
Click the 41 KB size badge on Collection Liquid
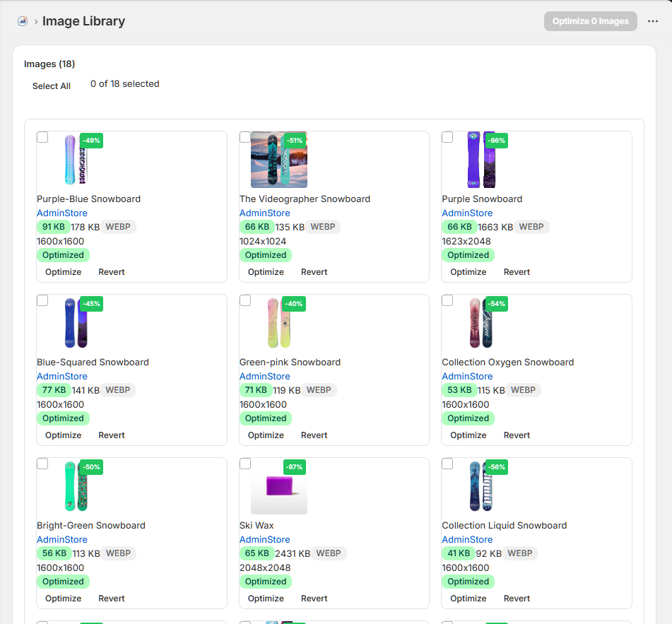tap(459, 553)
